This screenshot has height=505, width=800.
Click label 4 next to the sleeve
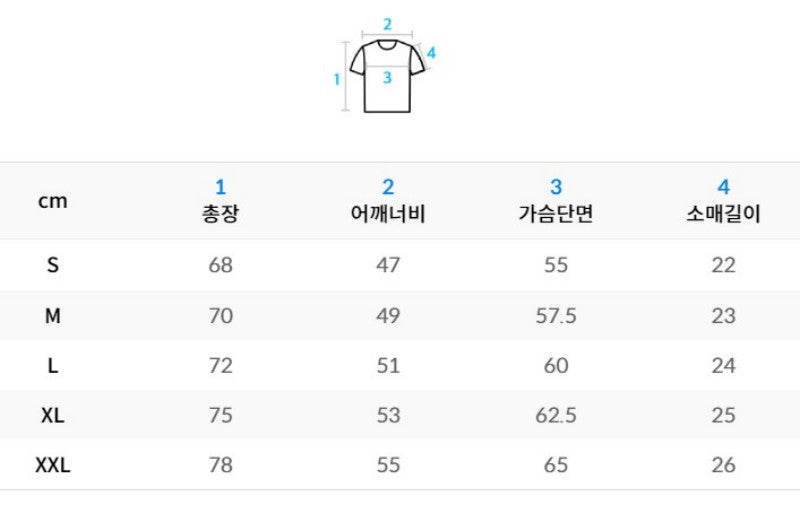click(x=431, y=53)
